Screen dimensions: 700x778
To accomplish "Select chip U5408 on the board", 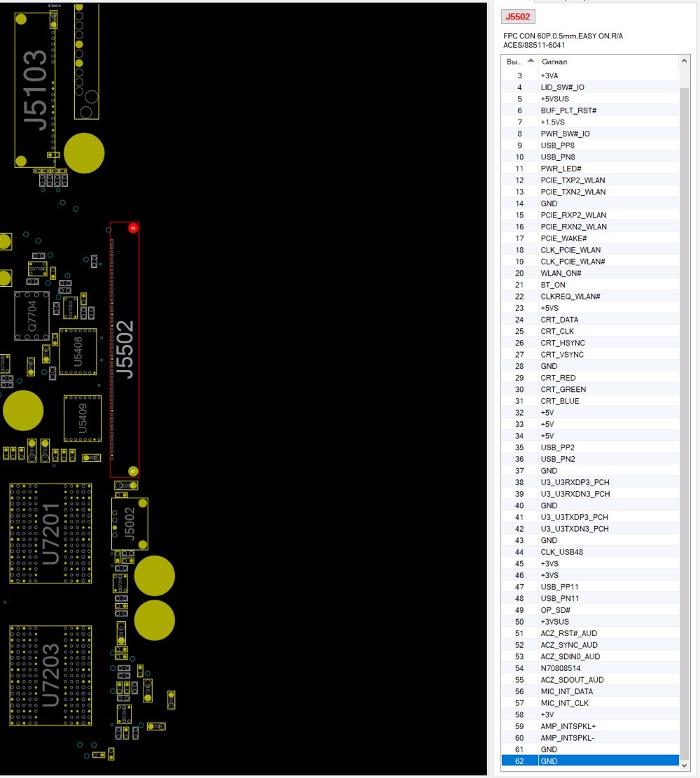I will click(x=78, y=351).
